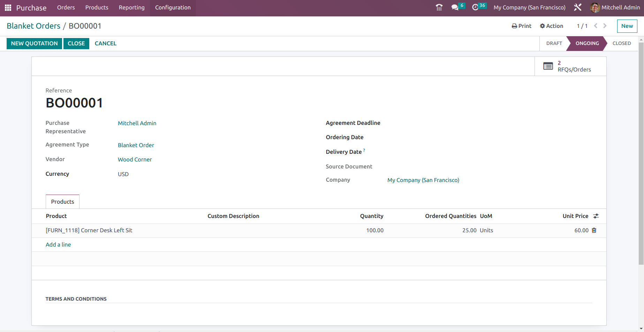
Task: Click the NEW QUOTATION button
Action: coord(34,43)
